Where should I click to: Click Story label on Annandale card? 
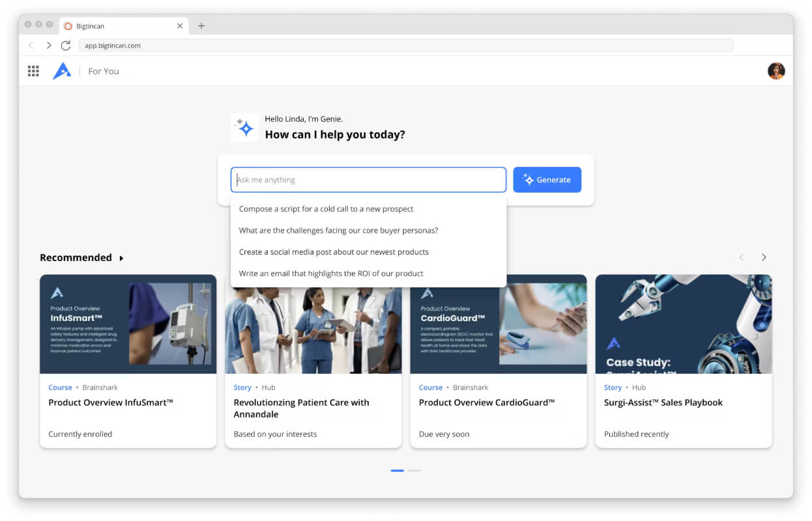pyautogui.click(x=242, y=387)
